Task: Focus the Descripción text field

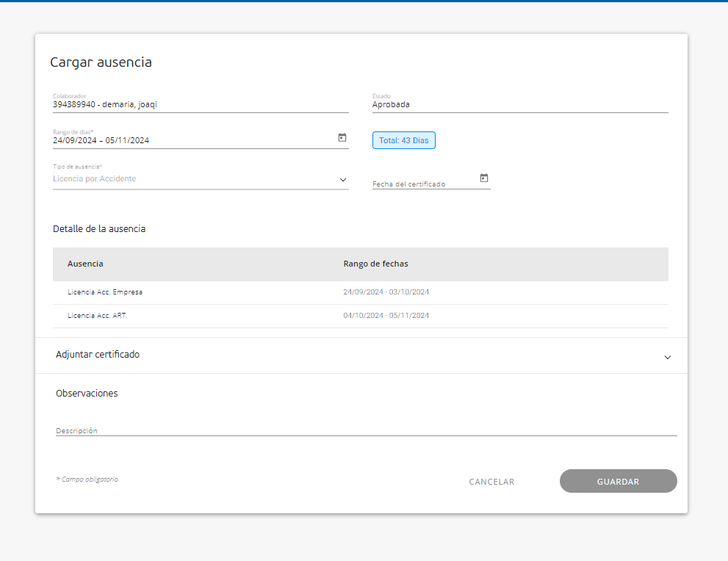Action: [366, 430]
